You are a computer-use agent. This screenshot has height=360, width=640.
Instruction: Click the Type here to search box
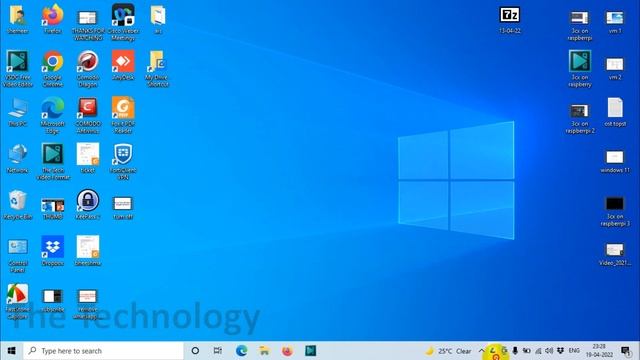pyautogui.click(x=103, y=351)
